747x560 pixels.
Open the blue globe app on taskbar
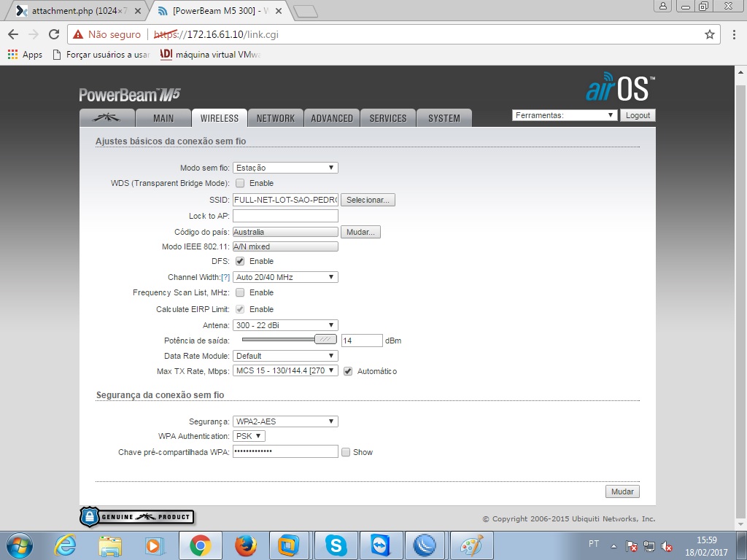[425, 545]
